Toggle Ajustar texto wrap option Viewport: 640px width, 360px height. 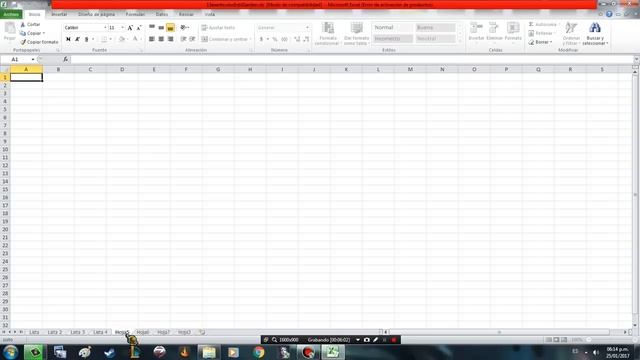tap(218, 28)
